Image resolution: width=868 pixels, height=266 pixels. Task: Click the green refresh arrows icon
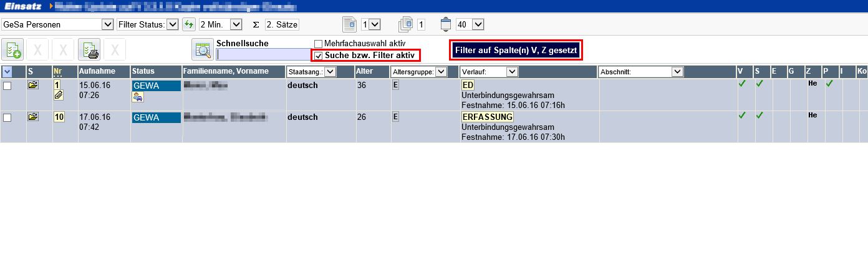pos(189,24)
